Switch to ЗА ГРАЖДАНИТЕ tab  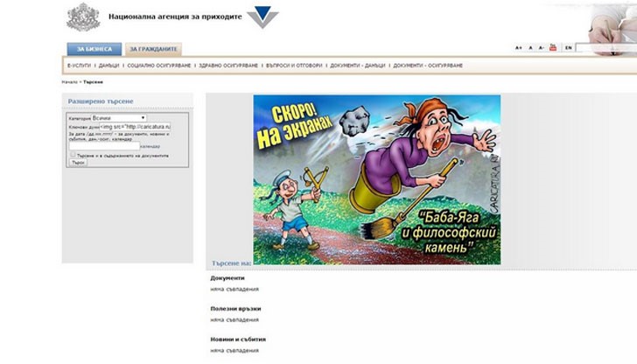[153, 49]
